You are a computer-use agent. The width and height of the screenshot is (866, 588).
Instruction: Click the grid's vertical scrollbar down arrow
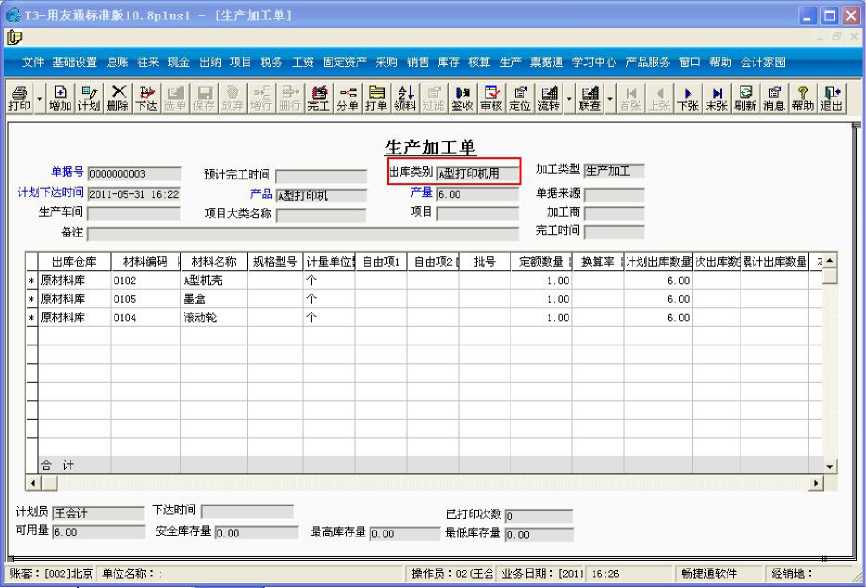[830, 467]
